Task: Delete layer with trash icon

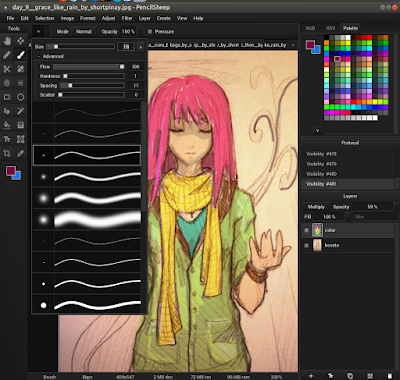Action: 390,376
